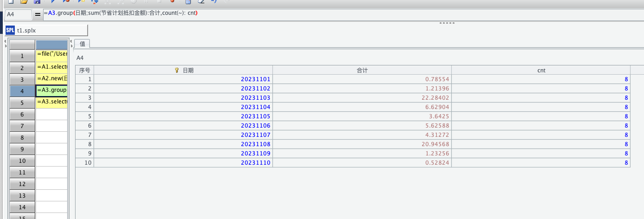Click sequence number 7 in result table
644x219 pixels.
84,135
